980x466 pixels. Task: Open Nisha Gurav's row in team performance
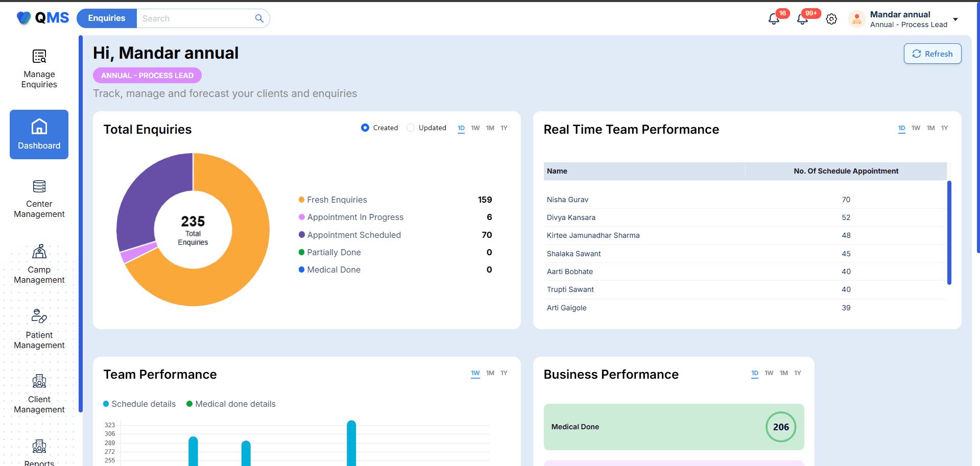[567, 200]
